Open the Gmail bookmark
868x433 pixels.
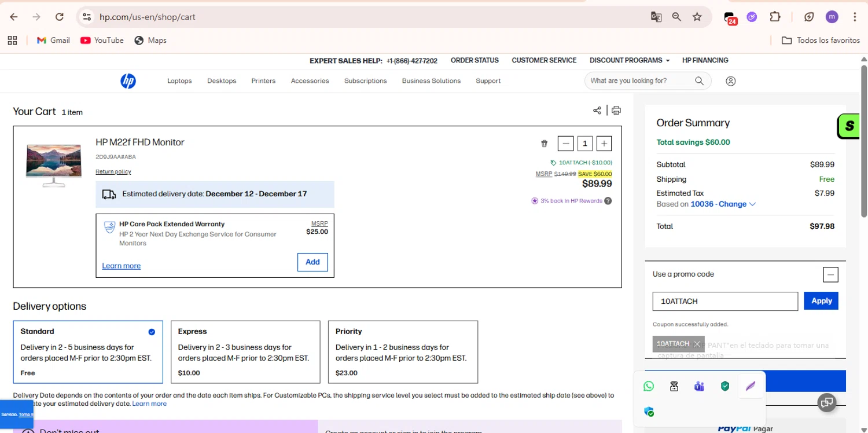point(53,40)
